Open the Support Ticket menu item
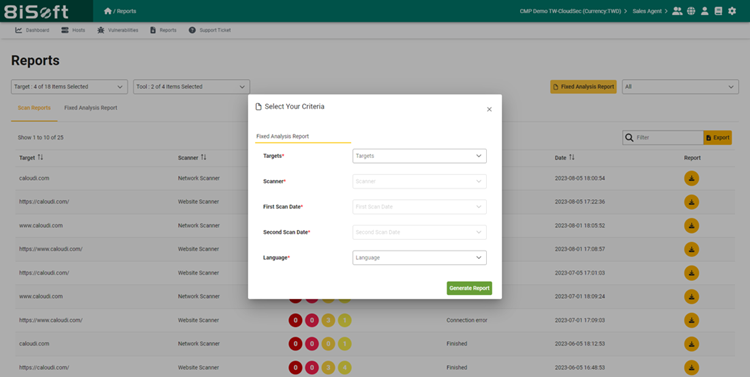 [210, 30]
